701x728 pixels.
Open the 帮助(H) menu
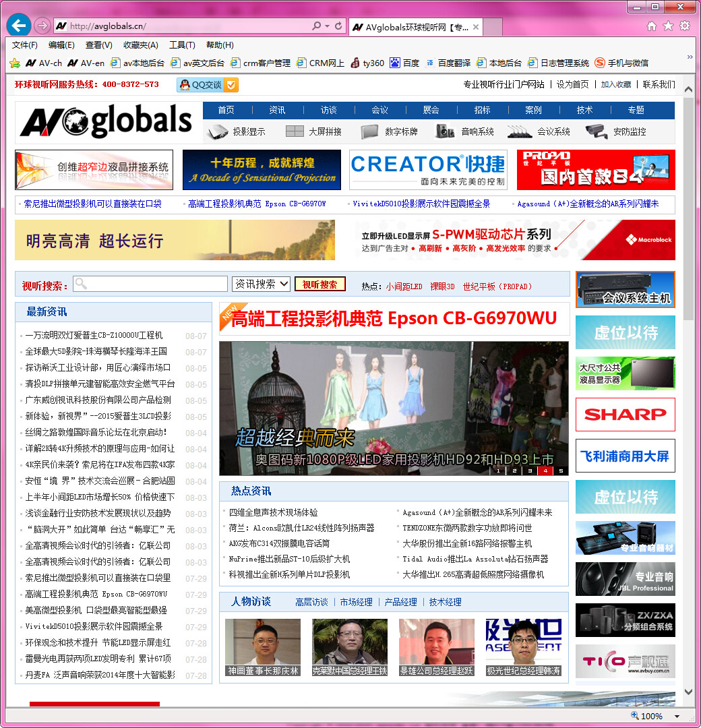click(220, 45)
